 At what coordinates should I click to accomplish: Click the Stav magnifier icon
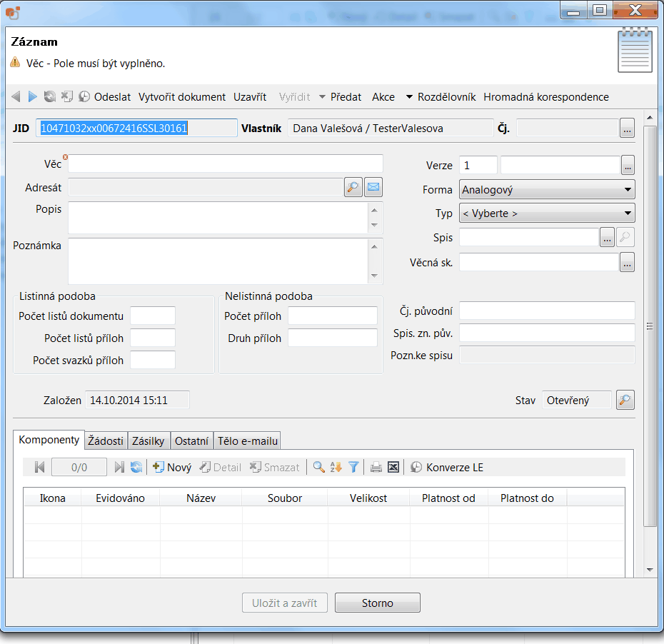pos(625,400)
